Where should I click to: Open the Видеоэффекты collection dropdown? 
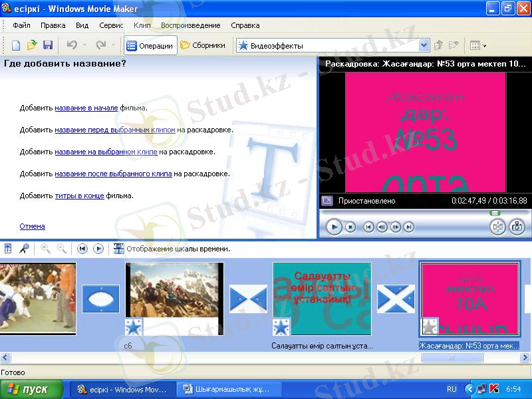pyautogui.click(x=424, y=46)
